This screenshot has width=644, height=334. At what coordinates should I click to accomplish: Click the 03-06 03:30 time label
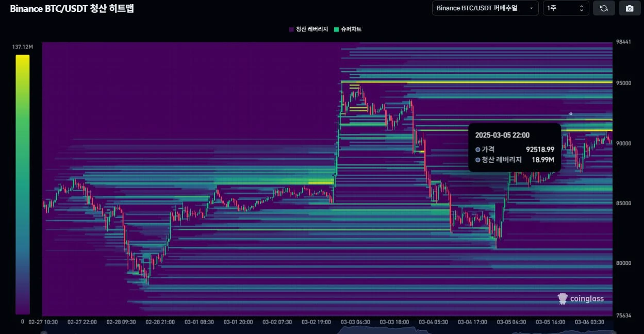coord(589,322)
